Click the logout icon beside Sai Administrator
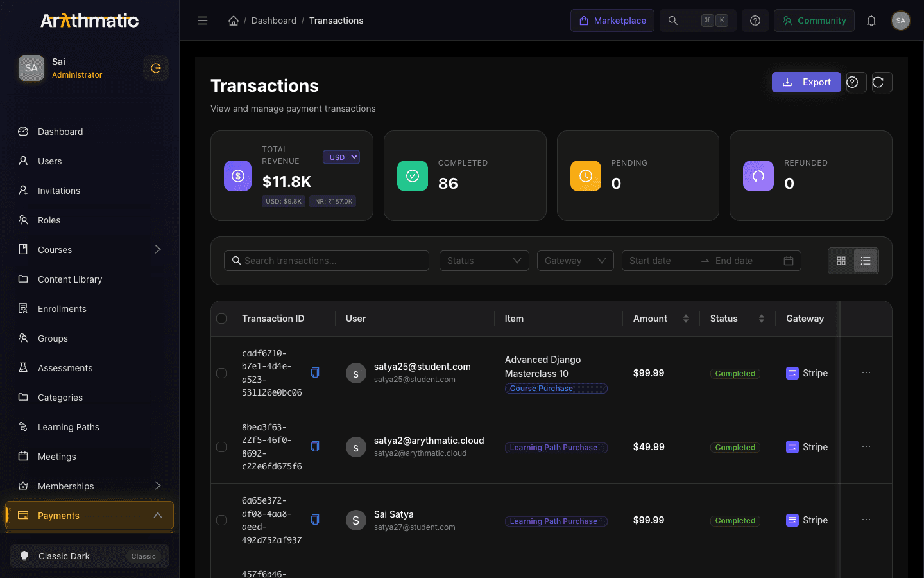The width and height of the screenshot is (924, 578). [156, 68]
